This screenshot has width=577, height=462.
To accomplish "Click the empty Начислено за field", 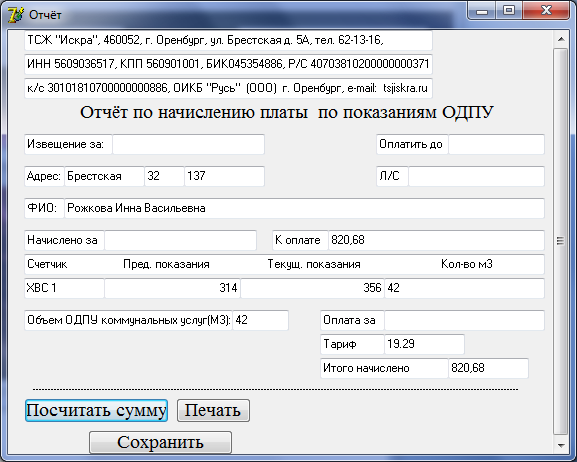I will tap(180, 240).
